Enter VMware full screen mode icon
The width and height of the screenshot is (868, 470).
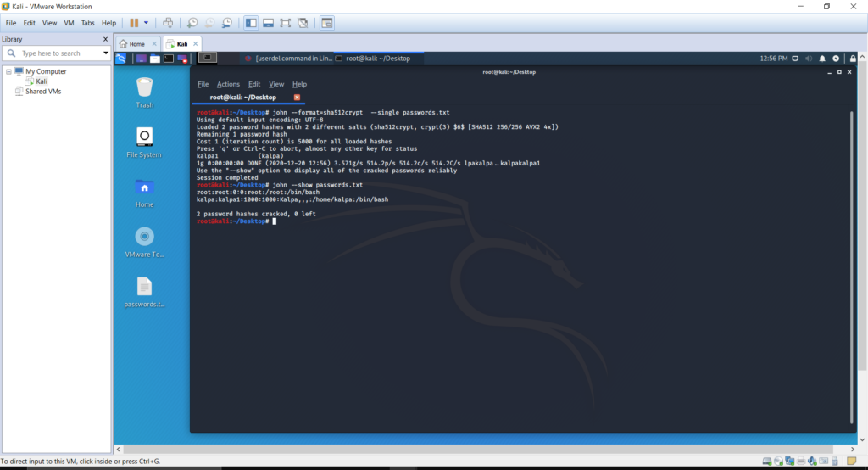point(285,23)
